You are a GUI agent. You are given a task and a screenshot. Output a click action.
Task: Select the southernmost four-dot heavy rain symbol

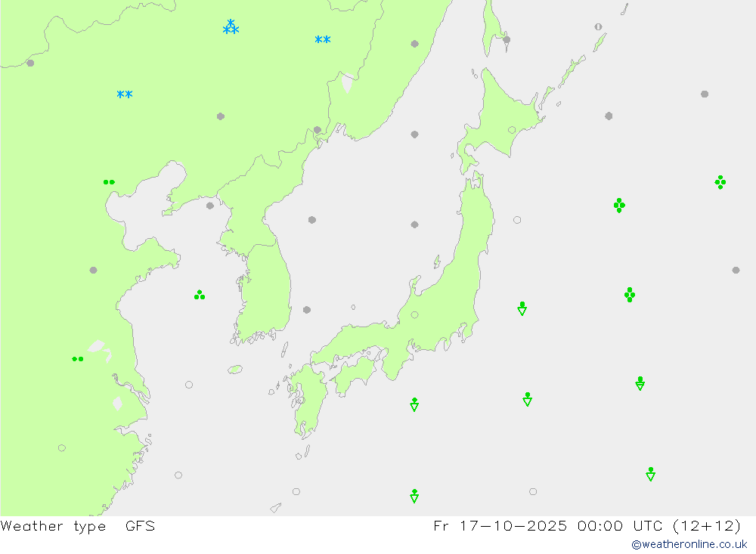(x=630, y=295)
